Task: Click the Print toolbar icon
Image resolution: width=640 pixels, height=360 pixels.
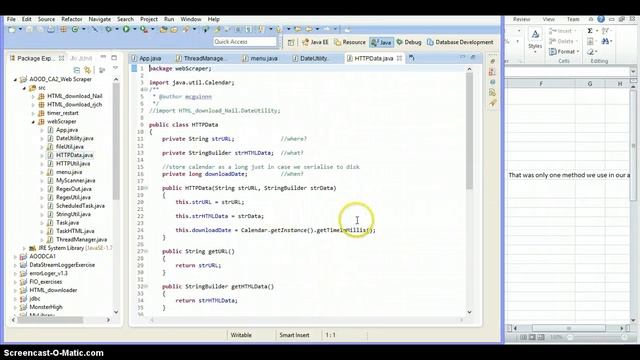Action: (51, 29)
